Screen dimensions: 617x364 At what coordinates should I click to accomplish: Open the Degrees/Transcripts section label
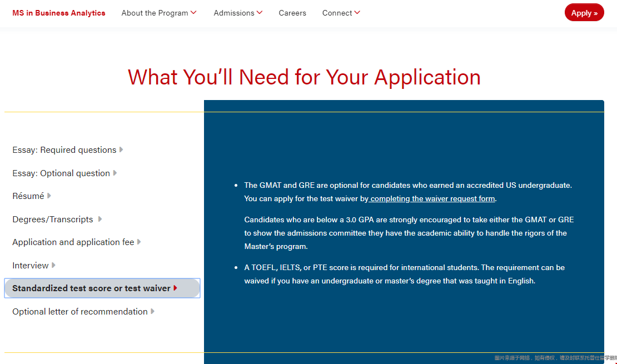(53, 220)
